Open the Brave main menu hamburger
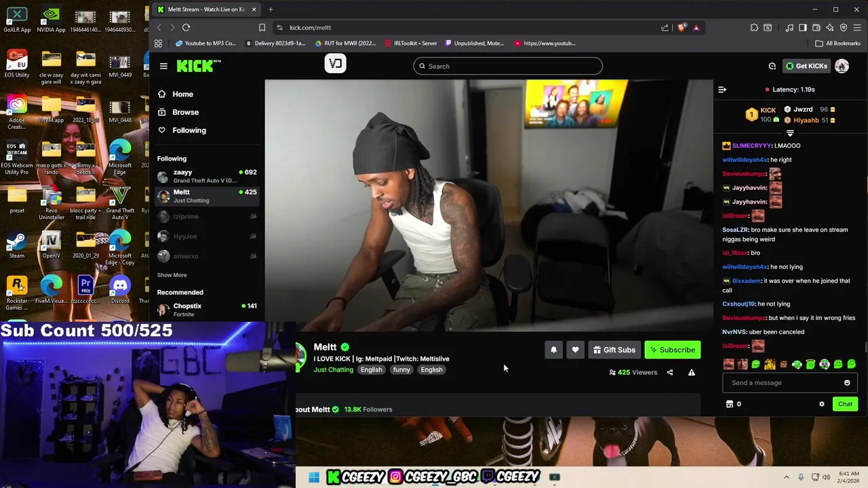868x488 pixels. [x=857, y=28]
